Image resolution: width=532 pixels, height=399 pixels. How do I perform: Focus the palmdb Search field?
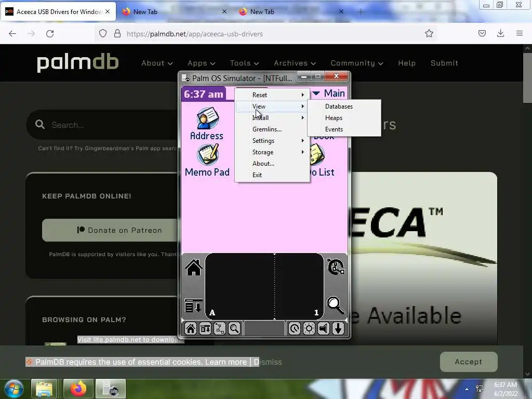[x=102, y=125]
